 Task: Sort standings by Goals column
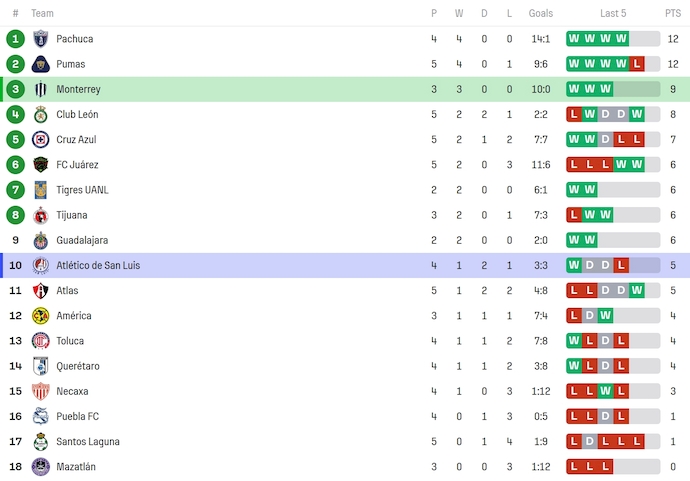coord(541,13)
